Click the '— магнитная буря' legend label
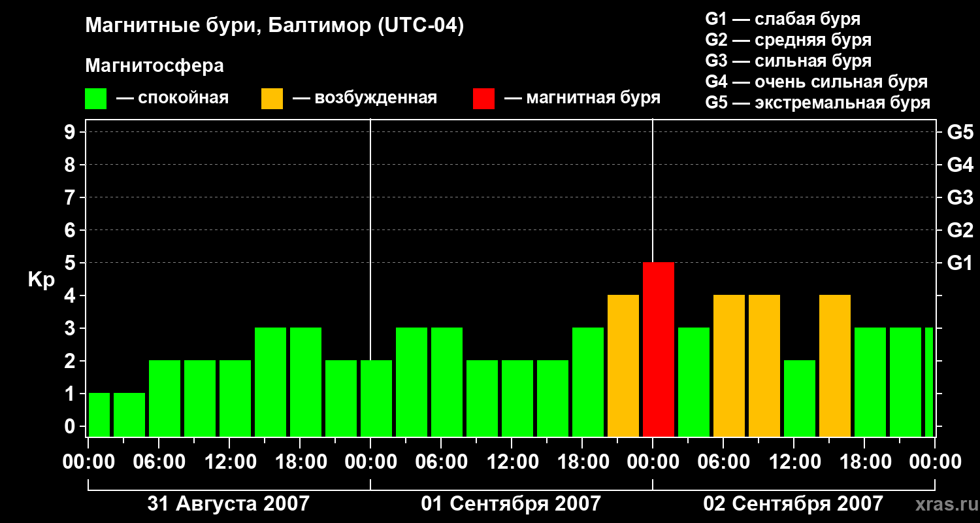The height and width of the screenshot is (523, 980). [582, 98]
